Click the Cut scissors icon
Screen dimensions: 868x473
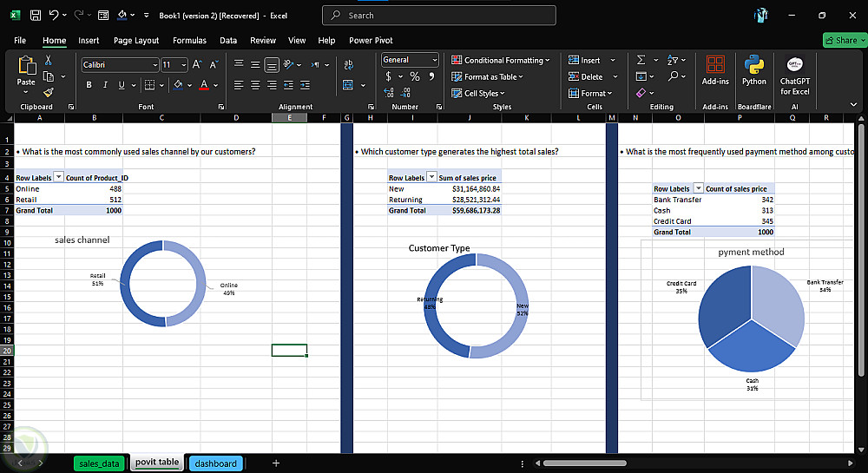(49, 60)
